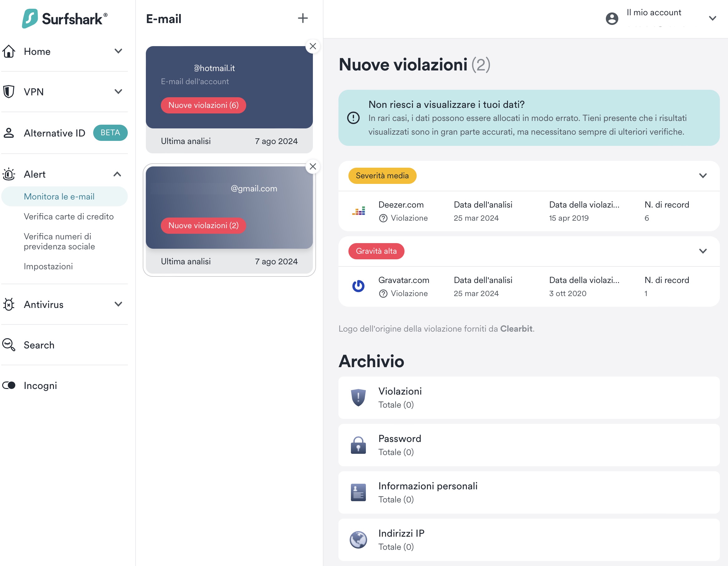This screenshot has height=566, width=728.
Task: Open Alternative ID beta section
Action: click(x=55, y=133)
